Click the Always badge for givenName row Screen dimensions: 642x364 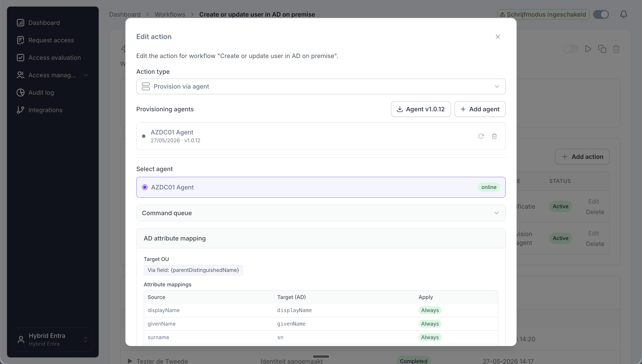click(x=430, y=324)
